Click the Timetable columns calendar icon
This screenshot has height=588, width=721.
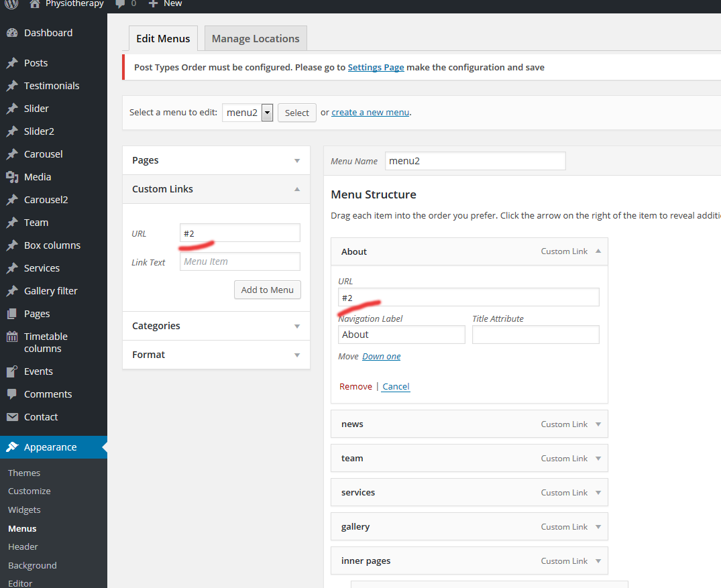click(11, 337)
